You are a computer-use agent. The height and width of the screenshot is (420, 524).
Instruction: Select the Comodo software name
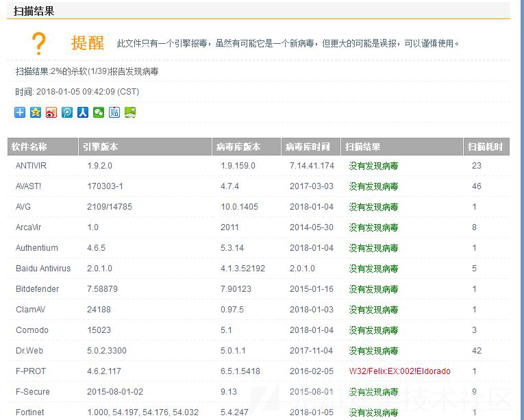pos(32,330)
